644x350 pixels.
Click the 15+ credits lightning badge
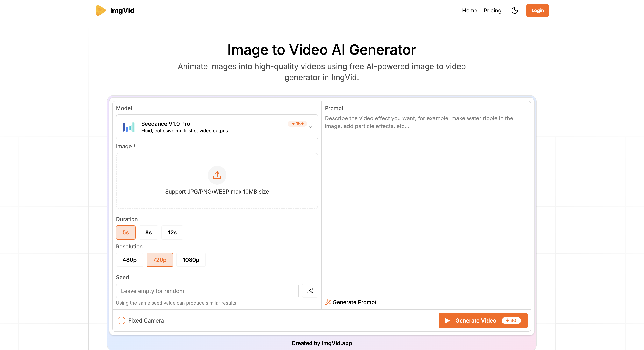click(297, 124)
